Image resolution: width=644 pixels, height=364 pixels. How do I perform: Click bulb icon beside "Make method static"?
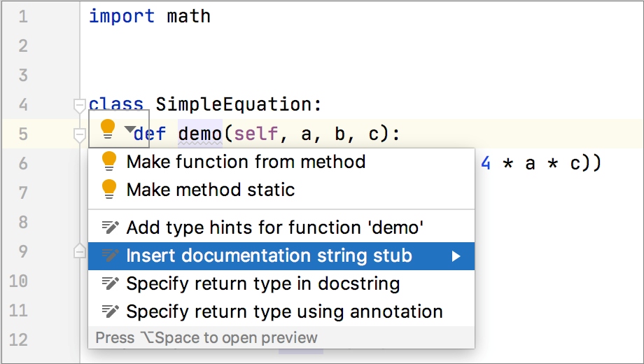pos(109,190)
